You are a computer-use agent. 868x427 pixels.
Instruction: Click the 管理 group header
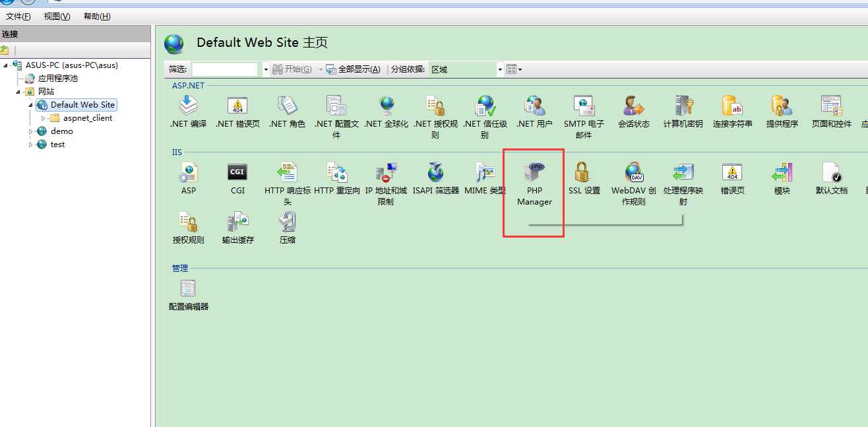[x=180, y=268]
